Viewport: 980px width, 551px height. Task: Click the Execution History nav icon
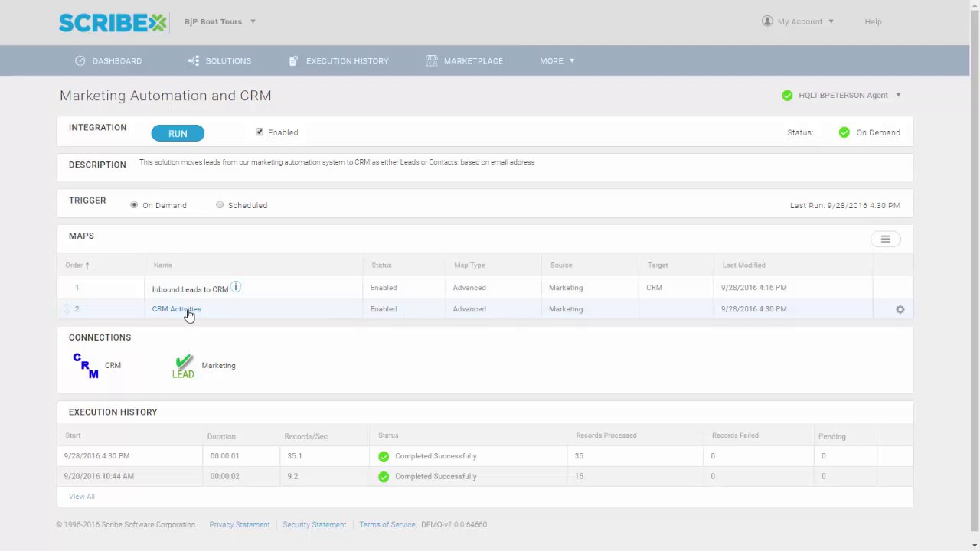(293, 60)
